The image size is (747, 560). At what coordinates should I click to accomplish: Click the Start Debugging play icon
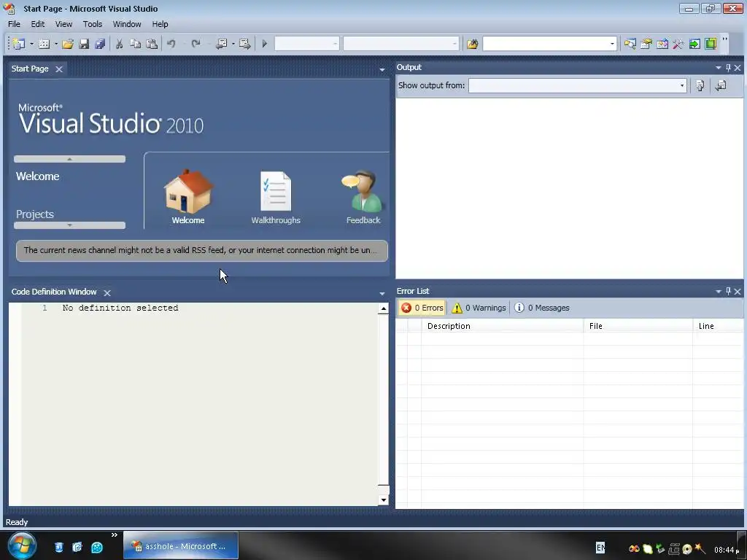[264, 44]
